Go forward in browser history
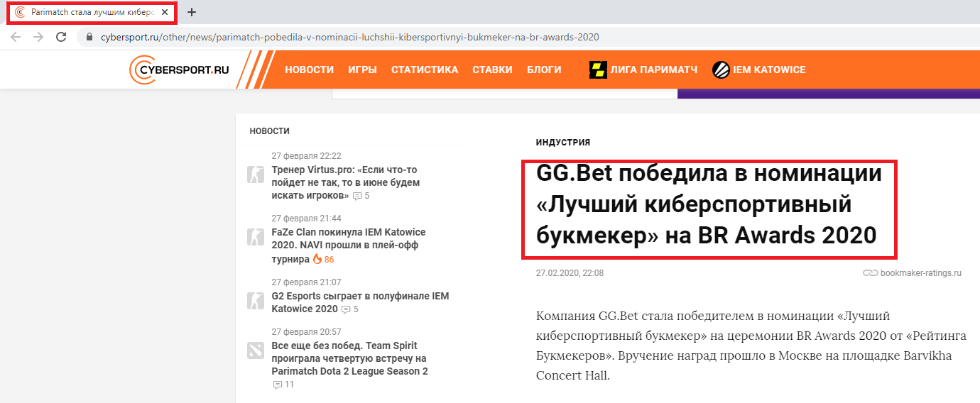980x403 pixels. (x=38, y=37)
